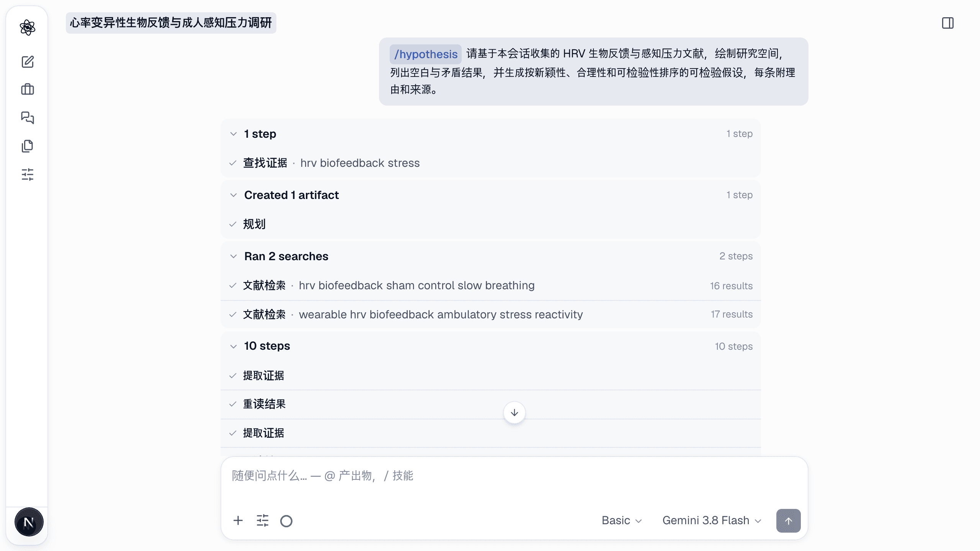Collapse the 'Created 1 artifact' group
980x551 pixels.
(x=234, y=195)
